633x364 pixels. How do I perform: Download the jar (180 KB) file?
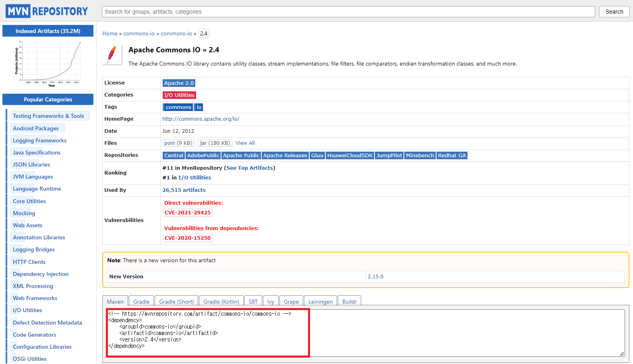215,143
